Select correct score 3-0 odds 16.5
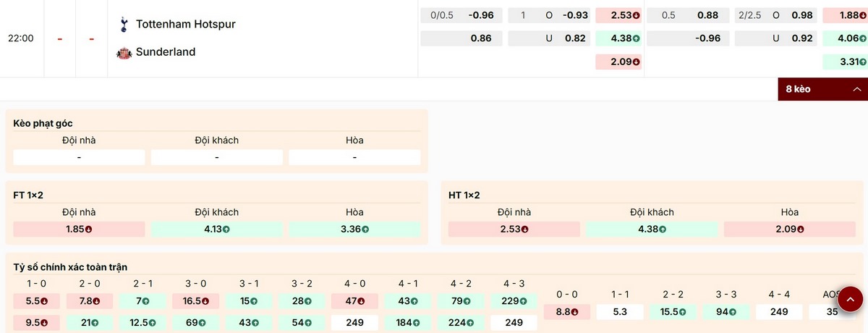This screenshot has height=333, width=868. 196,300
